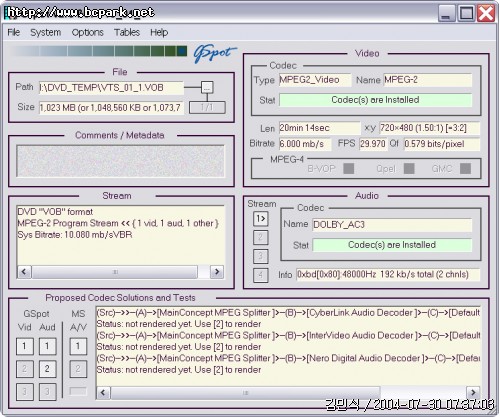The image size is (500, 417).
Task: Click the Qf field '0.579 bits/pixel'
Action: 442,144
